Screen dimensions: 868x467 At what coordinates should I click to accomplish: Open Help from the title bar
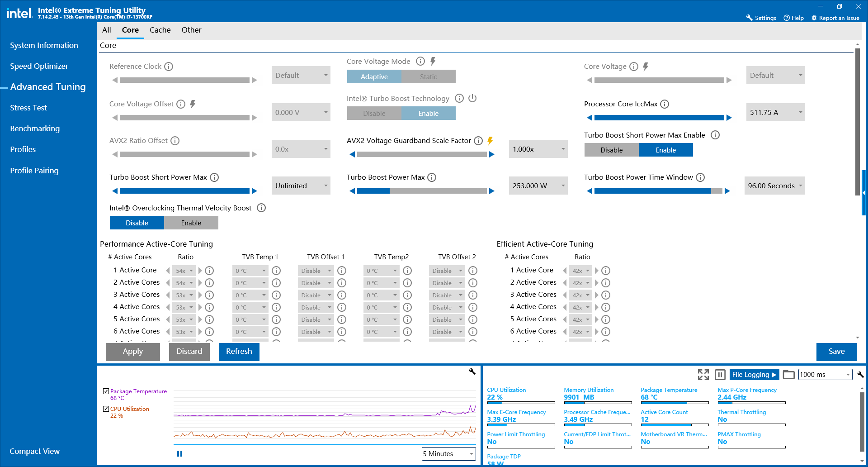click(793, 18)
